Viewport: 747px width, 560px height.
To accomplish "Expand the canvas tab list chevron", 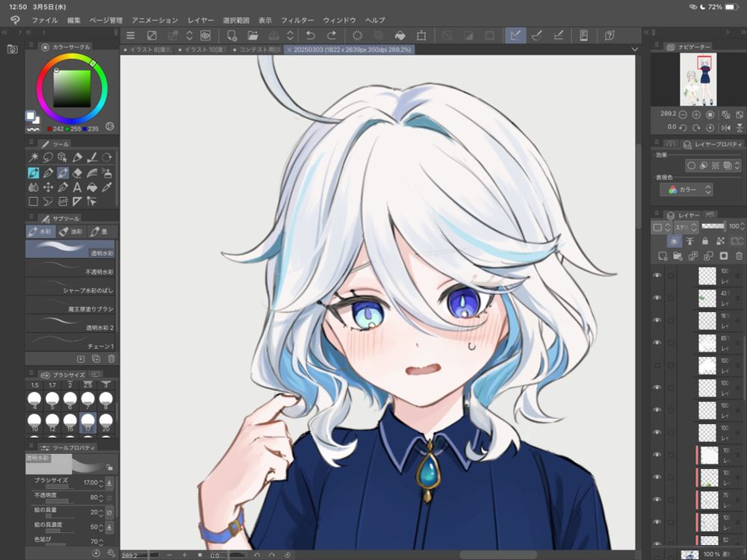I will pos(634,49).
